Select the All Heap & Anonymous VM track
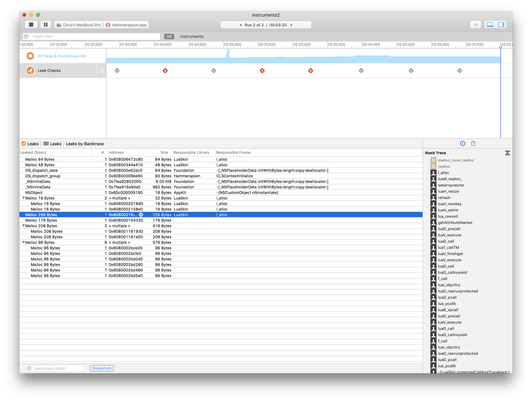The height and width of the screenshot is (401, 532). tap(63, 56)
